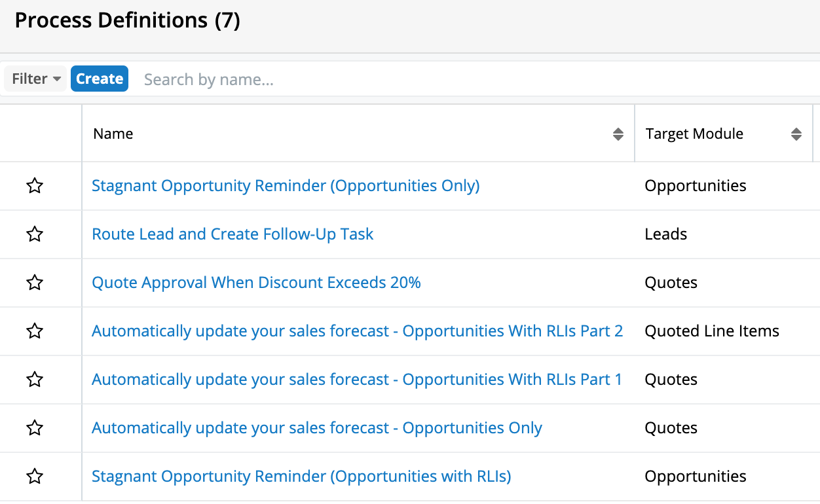Image resolution: width=820 pixels, height=504 pixels.
Task: Focus the Search by name field
Action: point(393,80)
